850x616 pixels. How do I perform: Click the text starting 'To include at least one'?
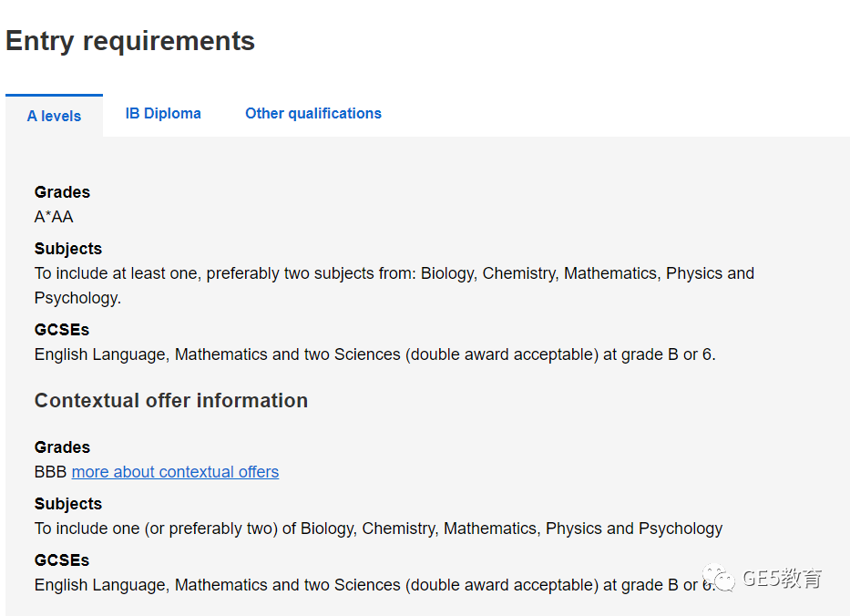click(394, 285)
